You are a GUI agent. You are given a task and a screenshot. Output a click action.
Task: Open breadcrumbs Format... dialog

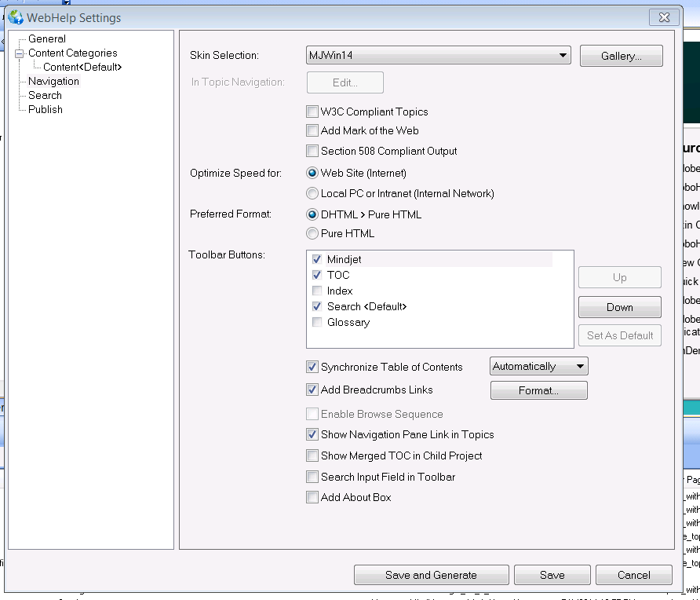(x=539, y=390)
